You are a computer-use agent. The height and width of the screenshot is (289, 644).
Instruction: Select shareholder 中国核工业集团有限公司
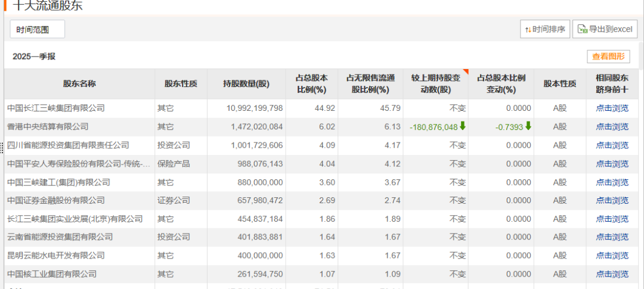point(52,274)
